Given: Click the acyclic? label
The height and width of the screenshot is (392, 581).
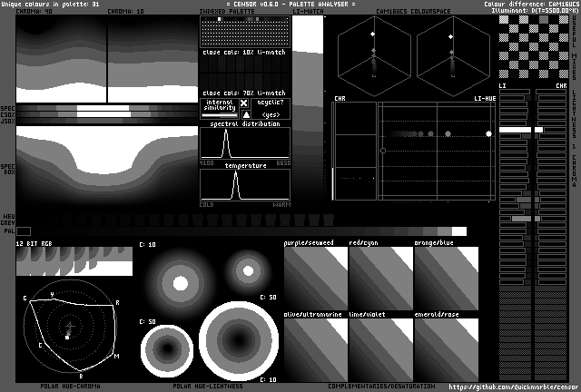Looking at the screenshot, I should pyautogui.click(x=271, y=103).
